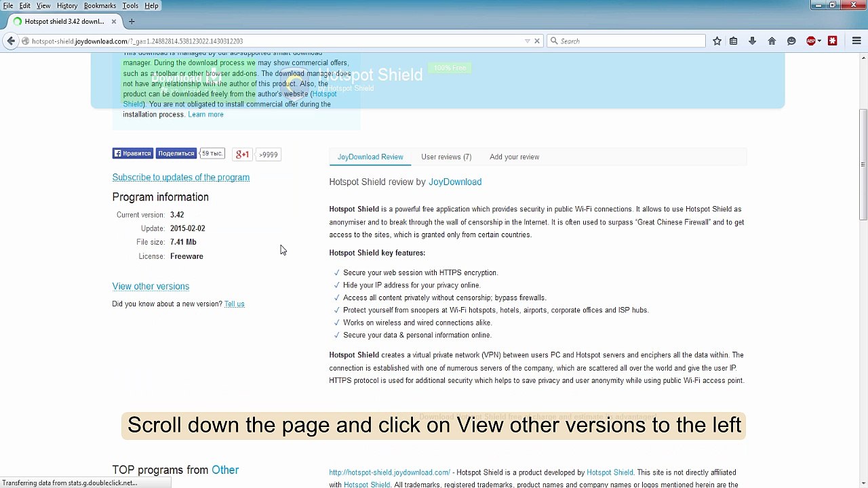The width and height of the screenshot is (868, 488).
Task: Open the File menu
Action: (x=8, y=5)
